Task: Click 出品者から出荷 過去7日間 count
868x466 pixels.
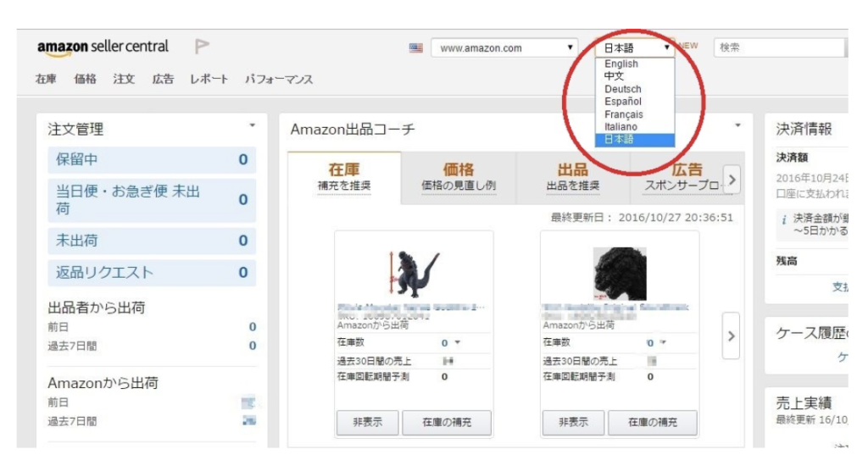Action: [x=253, y=346]
